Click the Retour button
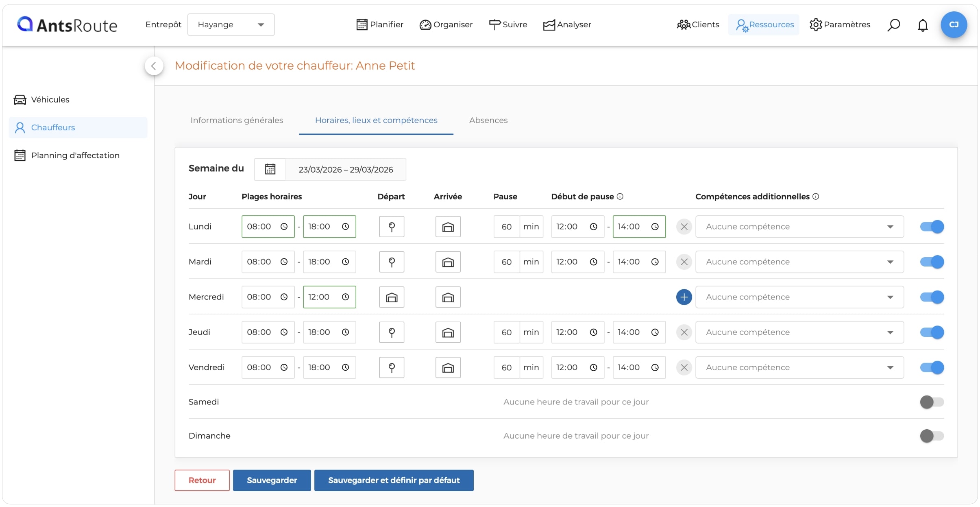This screenshot has width=980, height=507. tap(202, 480)
